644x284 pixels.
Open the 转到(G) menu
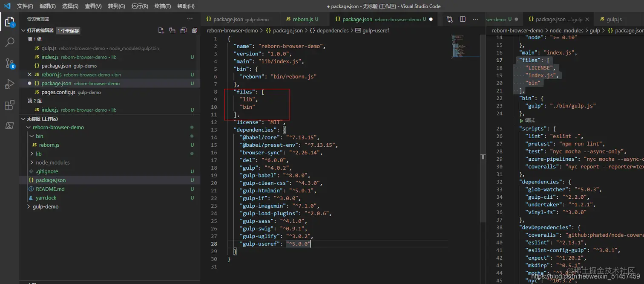point(117,6)
